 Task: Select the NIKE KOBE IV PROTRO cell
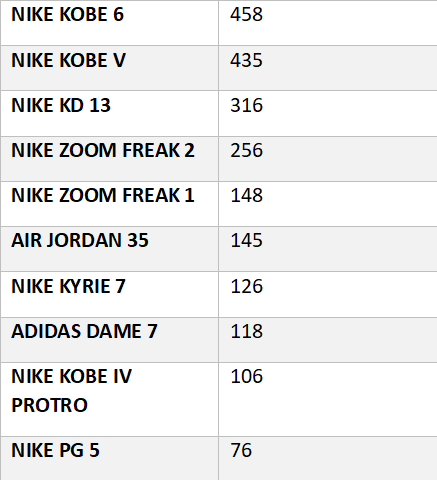pos(109,399)
